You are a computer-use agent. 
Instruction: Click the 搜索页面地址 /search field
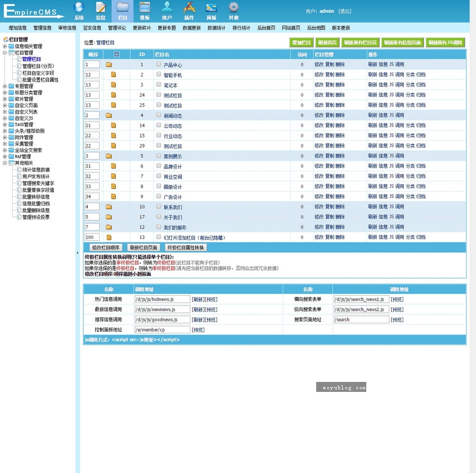click(x=361, y=319)
